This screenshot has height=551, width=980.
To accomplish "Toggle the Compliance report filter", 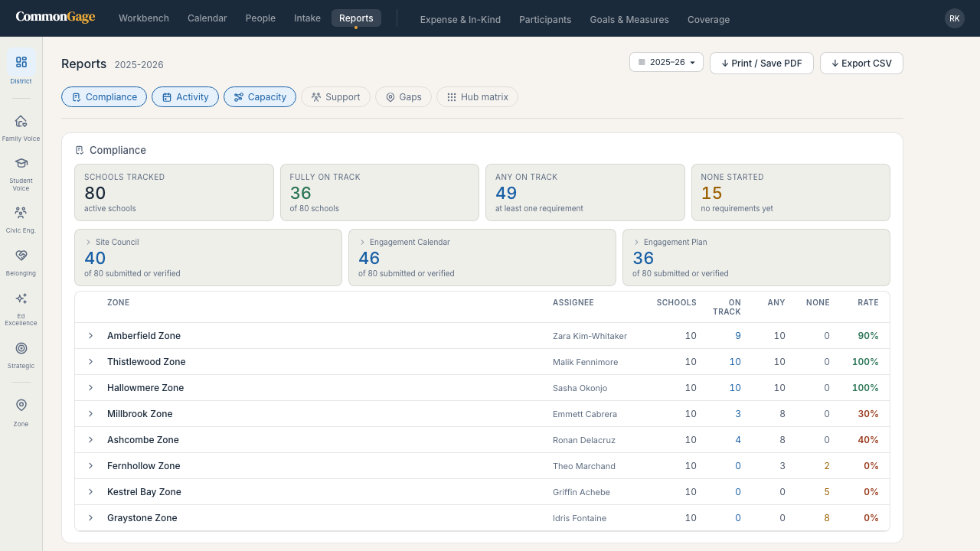I will click(x=104, y=97).
